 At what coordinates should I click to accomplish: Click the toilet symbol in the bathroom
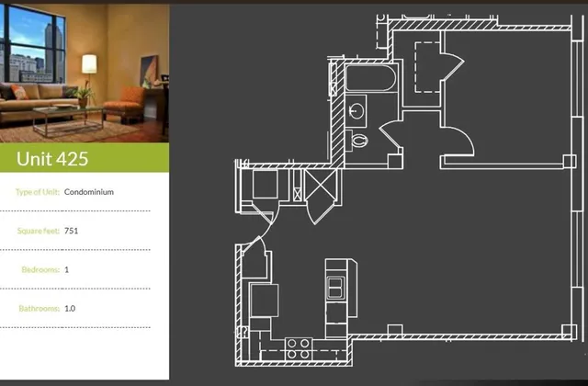359,141
